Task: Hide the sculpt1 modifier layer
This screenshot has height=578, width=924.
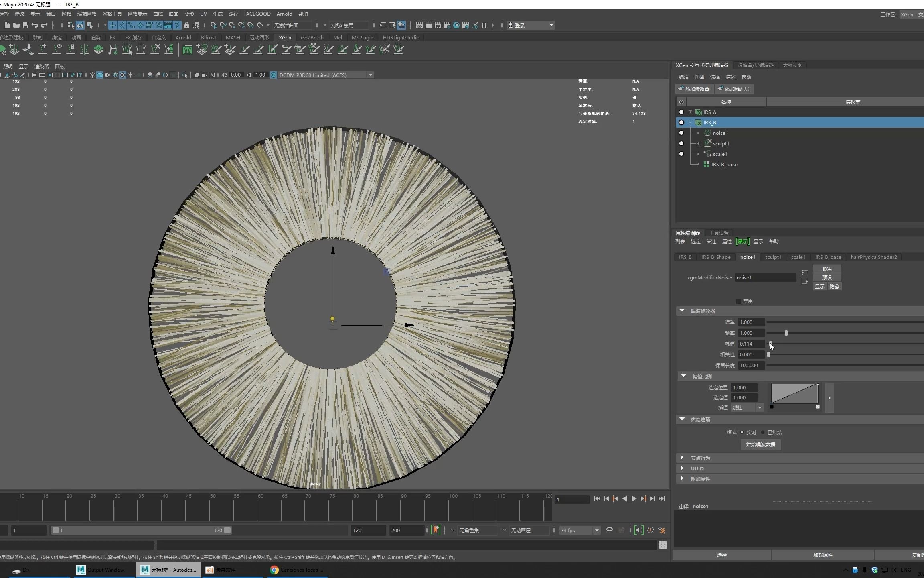Action: point(681,143)
